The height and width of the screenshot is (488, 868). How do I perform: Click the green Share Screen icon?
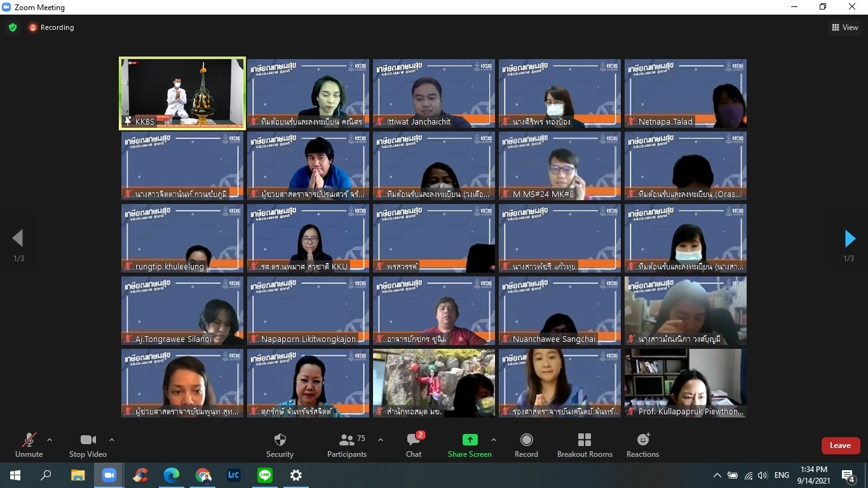tap(470, 440)
